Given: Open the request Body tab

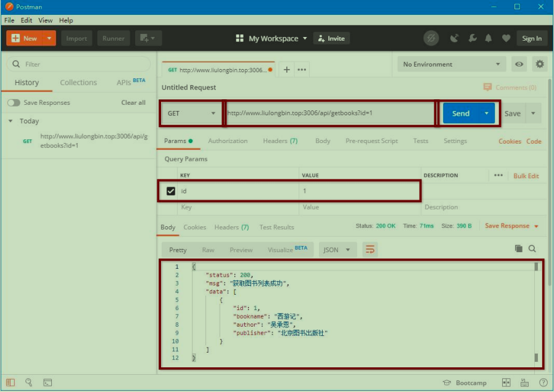Looking at the screenshot, I should pos(323,141).
